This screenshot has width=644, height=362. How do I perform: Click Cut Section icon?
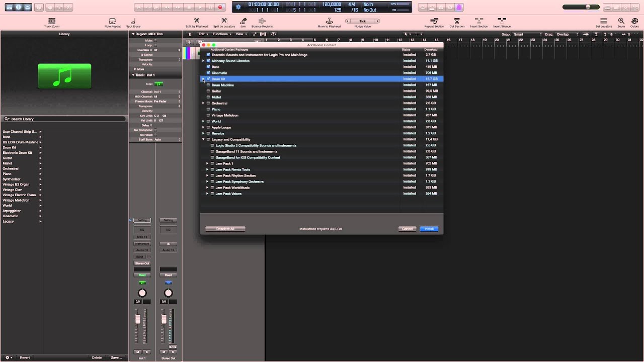[x=457, y=21]
